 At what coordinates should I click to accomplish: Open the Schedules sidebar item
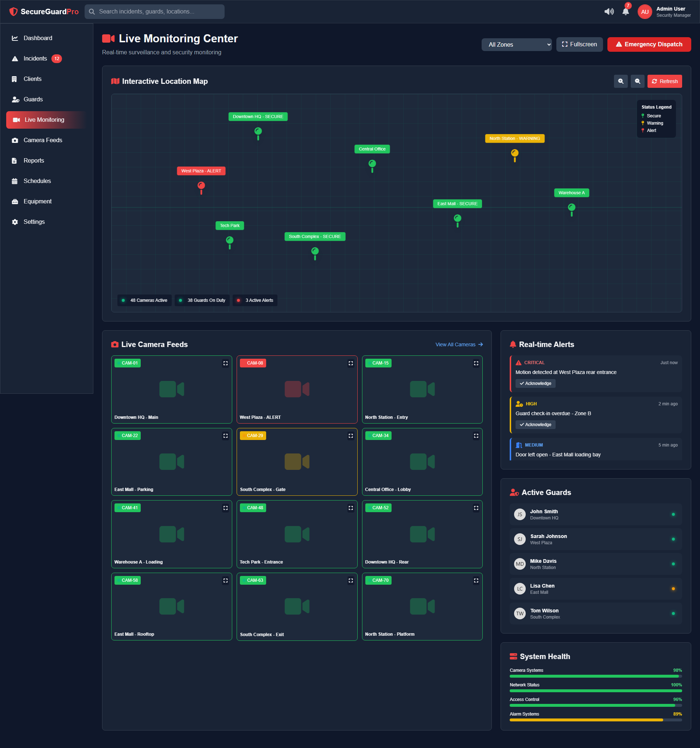coord(37,181)
